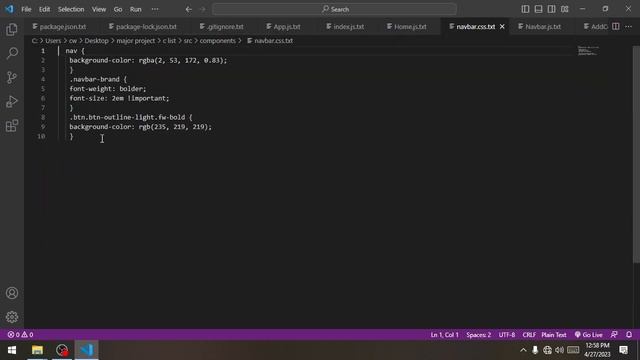Select the major project breadcrumb segment
This screenshot has width=640, height=360.
[x=136, y=41]
